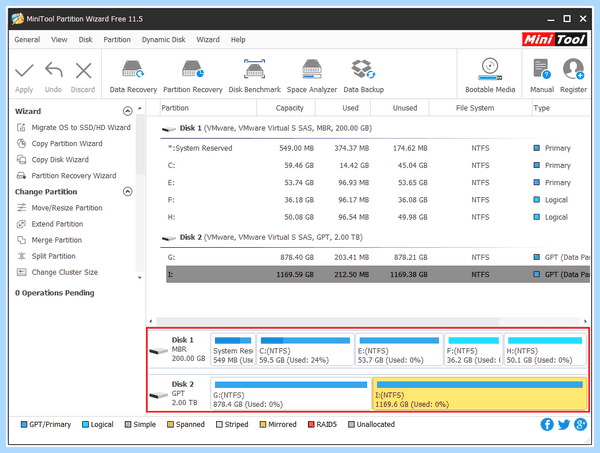Screen dimensions: 600x453
Task: Select F:(NTFS) block in disk map
Action: coord(473,349)
